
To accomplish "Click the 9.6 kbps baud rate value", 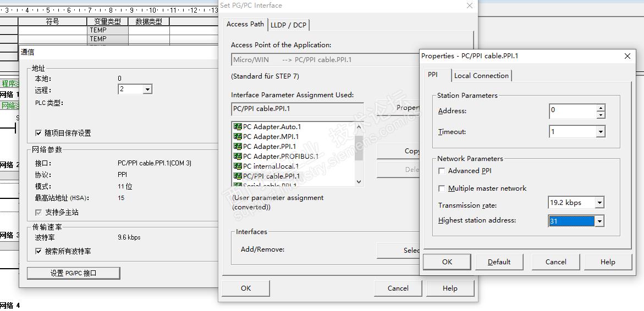I will 129,237.
